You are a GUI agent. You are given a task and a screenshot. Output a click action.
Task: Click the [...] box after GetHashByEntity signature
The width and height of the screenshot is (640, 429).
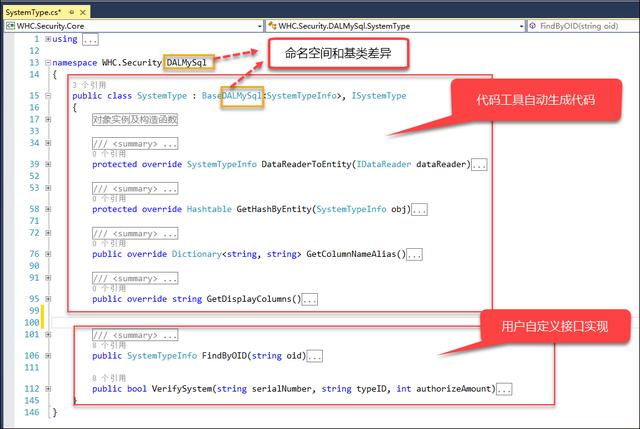[x=419, y=210]
